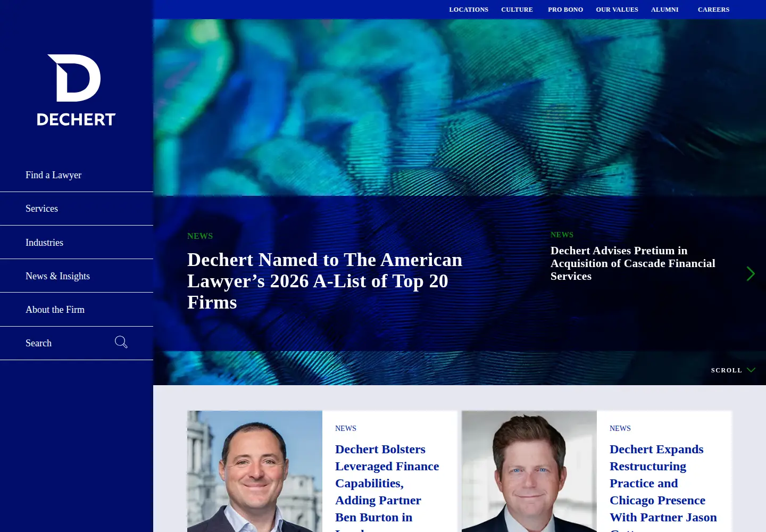The width and height of the screenshot is (766, 532).
Task: Click NEWS label on Ben Burton card
Action: point(346,428)
